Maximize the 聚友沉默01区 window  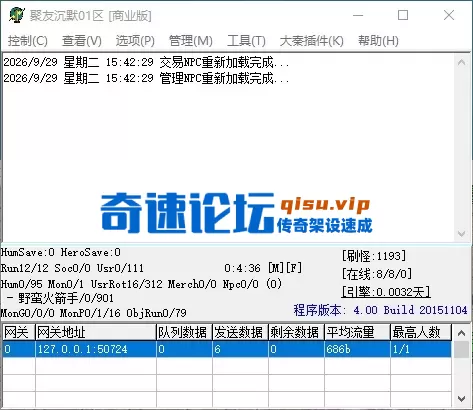pyautogui.click(x=403, y=15)
